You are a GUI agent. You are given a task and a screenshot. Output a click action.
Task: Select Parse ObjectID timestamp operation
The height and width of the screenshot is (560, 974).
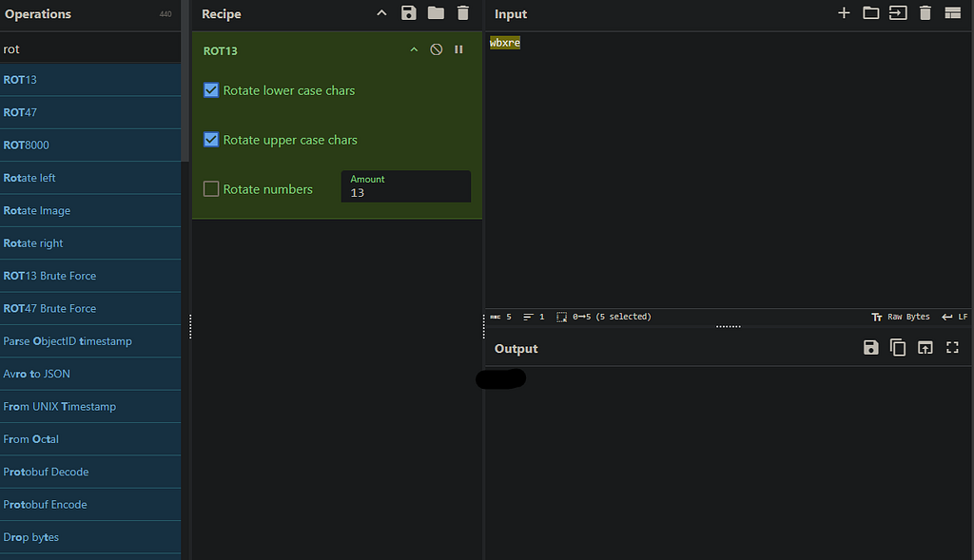click(90, 340)
